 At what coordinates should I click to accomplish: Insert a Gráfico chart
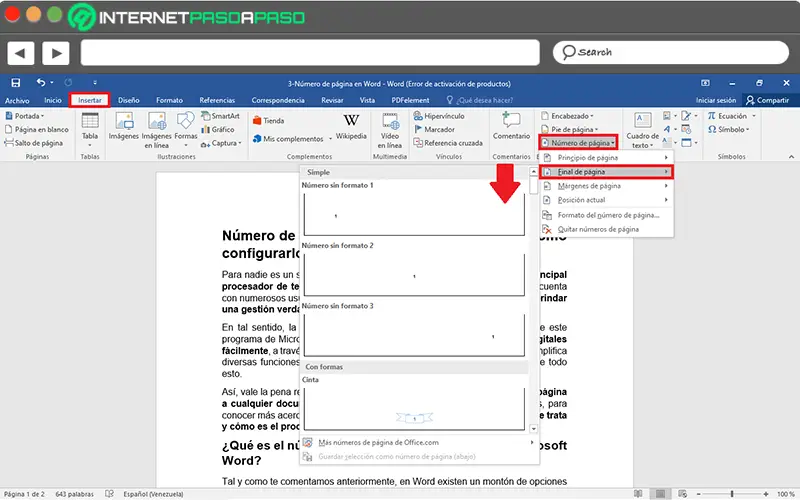click(x=218, y=130)
